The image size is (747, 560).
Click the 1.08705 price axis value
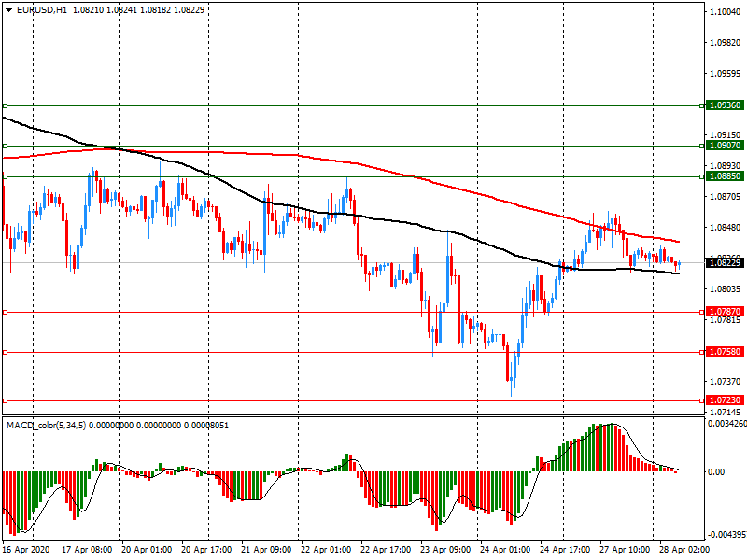(x=726, y=196)
